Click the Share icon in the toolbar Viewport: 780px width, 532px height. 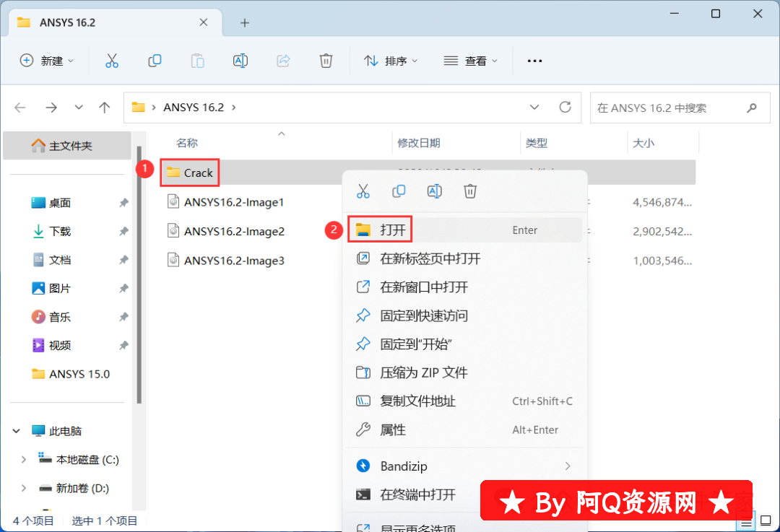coord(283,61)
